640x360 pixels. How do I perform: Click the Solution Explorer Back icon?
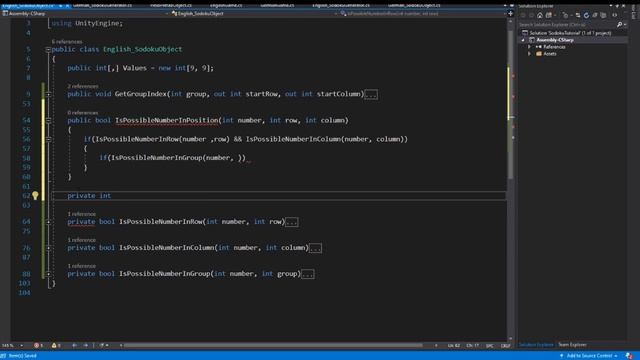[x=523, y=15]
